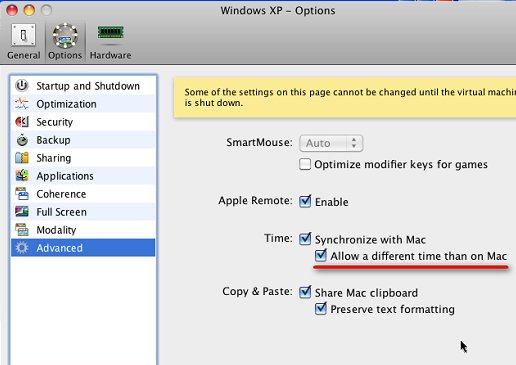The image size is (516, 365).
Task: Uncheck Apple Remote Enable checkbox
Action: (305, 201)
